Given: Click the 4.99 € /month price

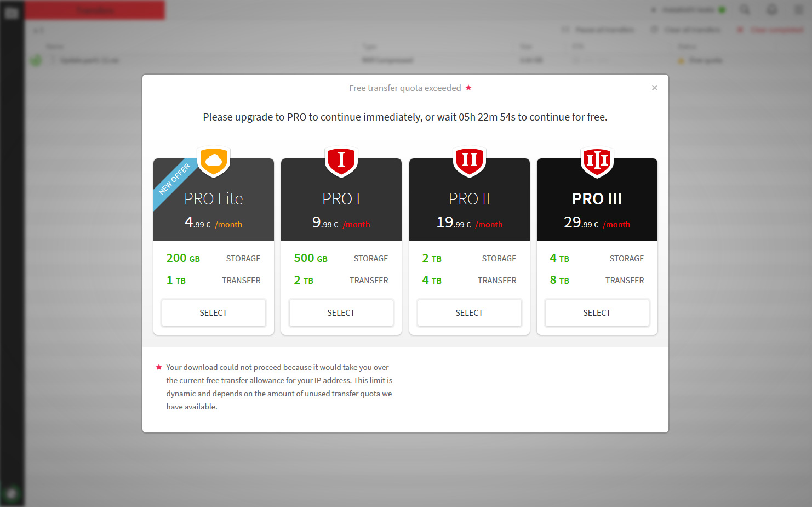Looking at the screenshot, I should (214, 223).
